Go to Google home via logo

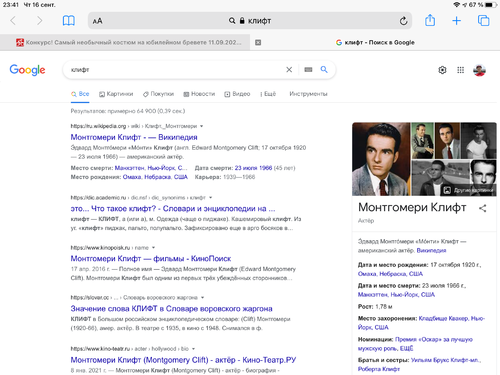(27, 70)
